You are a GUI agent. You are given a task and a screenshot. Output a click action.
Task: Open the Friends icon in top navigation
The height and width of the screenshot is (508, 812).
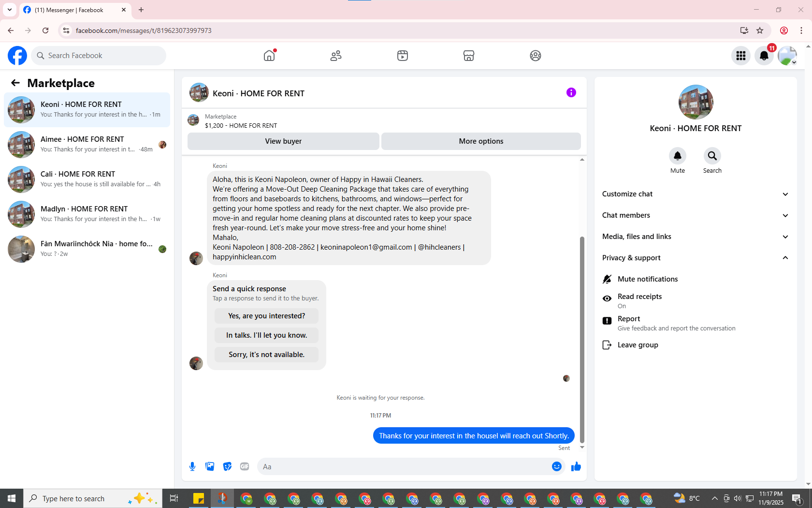point(336,56)
